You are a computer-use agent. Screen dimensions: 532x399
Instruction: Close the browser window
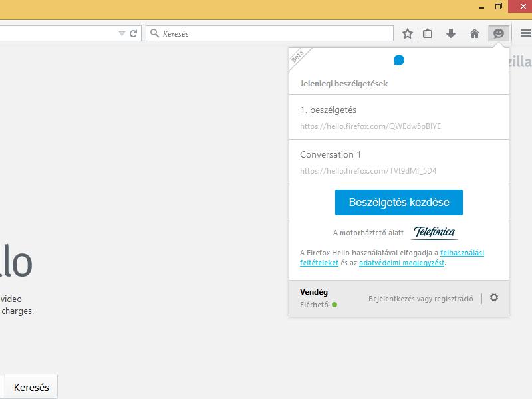point(523,6)
